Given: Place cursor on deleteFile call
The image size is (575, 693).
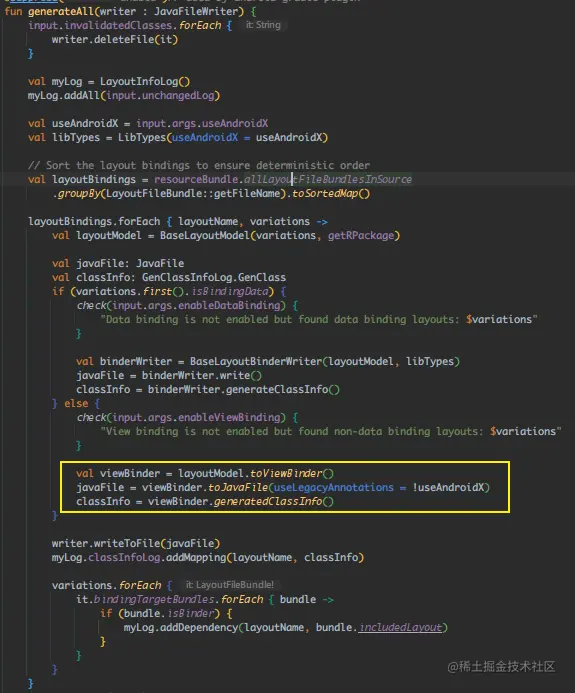Looking at the screenshot, I should (x=124, y=40).
